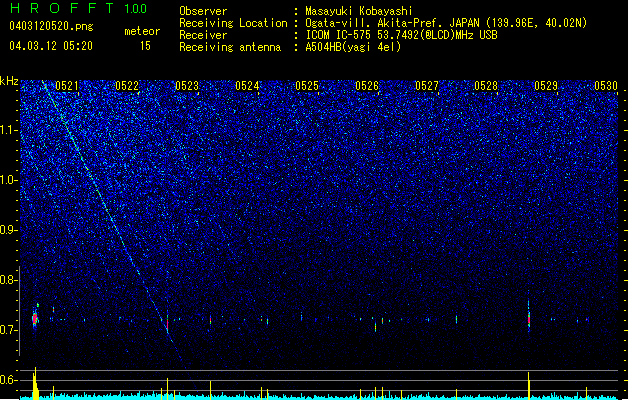Click the Receiver label
This screenshot has height=400, width=629.
203,35
